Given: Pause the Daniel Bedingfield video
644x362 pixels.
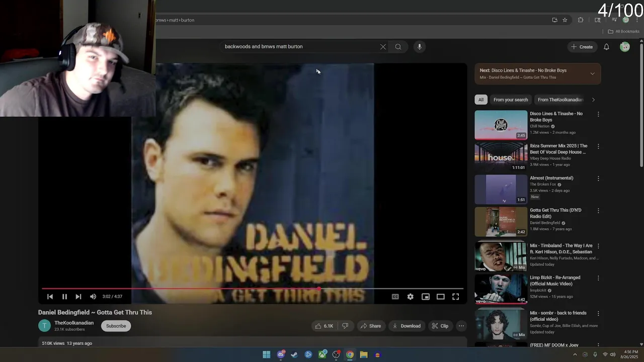Looking at the screenshot, I should pos(64,297).
